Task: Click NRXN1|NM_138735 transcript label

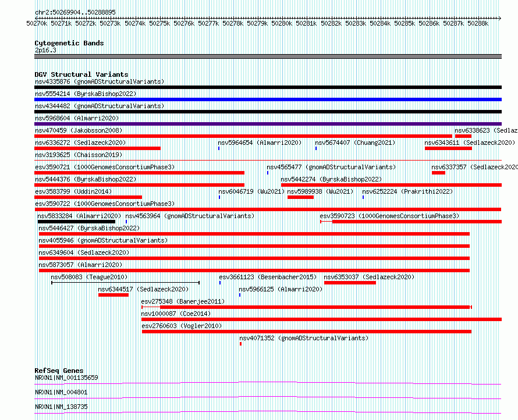Action: (x=61, y=407)
